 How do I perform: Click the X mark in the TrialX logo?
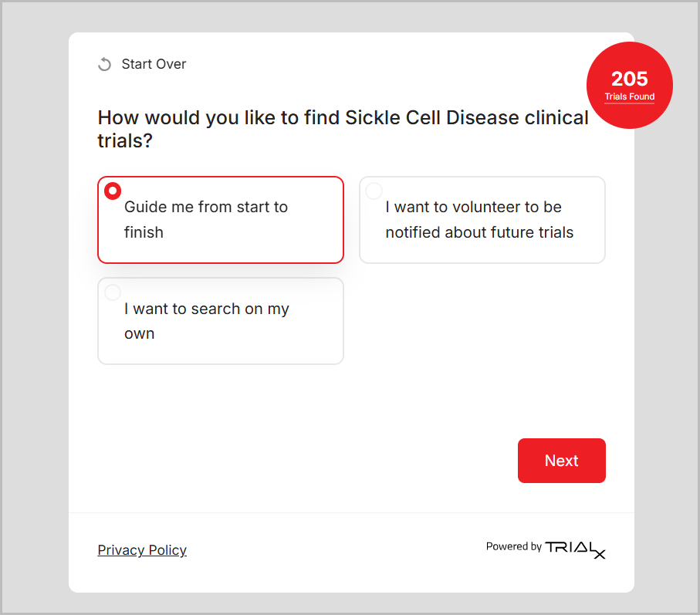pyautogui.click(x=600, y=553)
